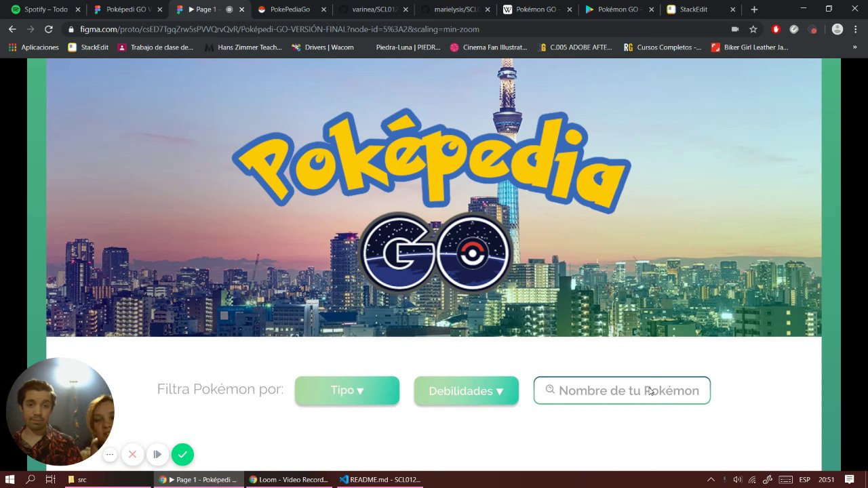This screenshot has width=868, height=488.
Task: Open the Debilidades filter dropdown
Action: coord(467,391)
